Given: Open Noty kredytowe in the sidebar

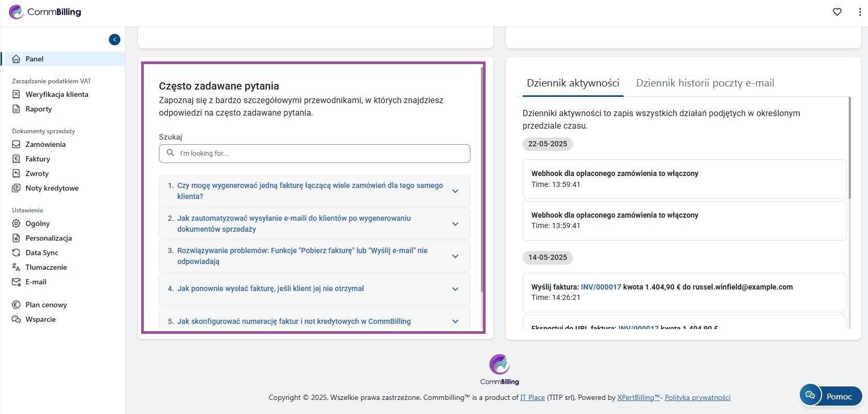Looking at the screenshot, I should [52, 188].
